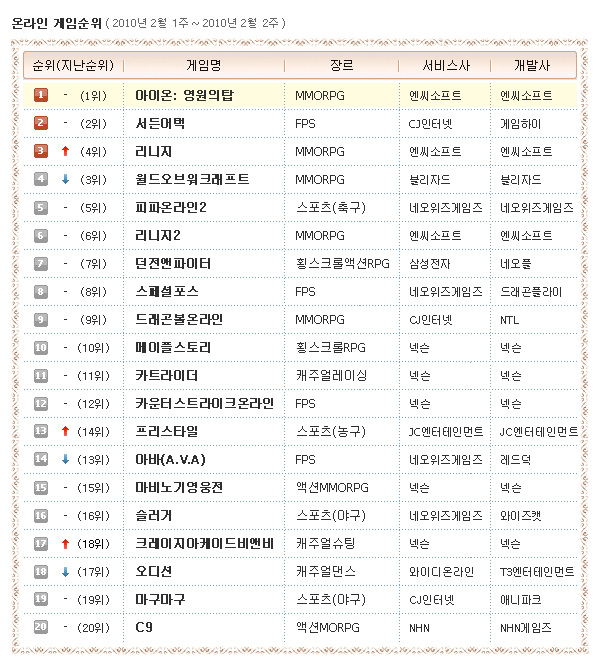Image resolution: width=600 pixels, height=666 pixels.
Task: Click the red up arrow beside 프리스타일
Action: tap(65, 431)
